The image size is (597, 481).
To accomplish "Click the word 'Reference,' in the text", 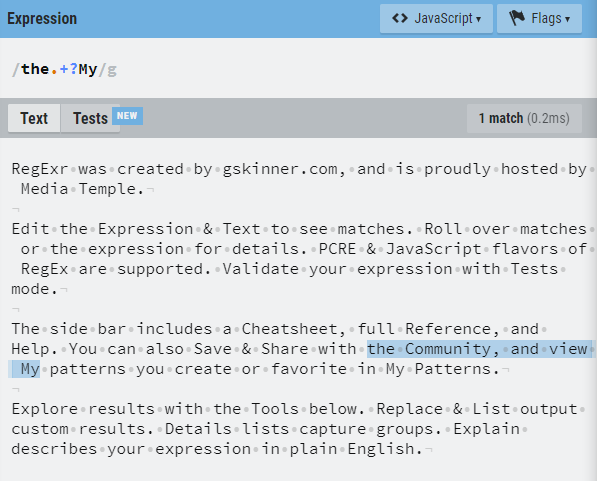I will (452, 329).
